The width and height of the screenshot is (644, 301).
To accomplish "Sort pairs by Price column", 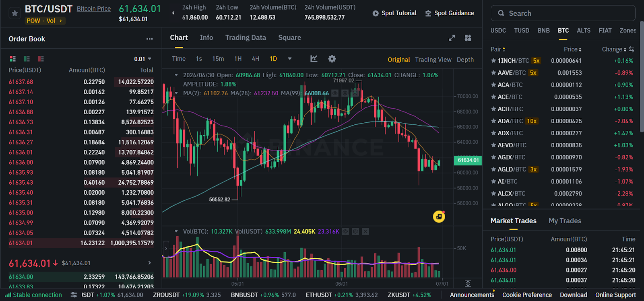I will pos(572,49).
